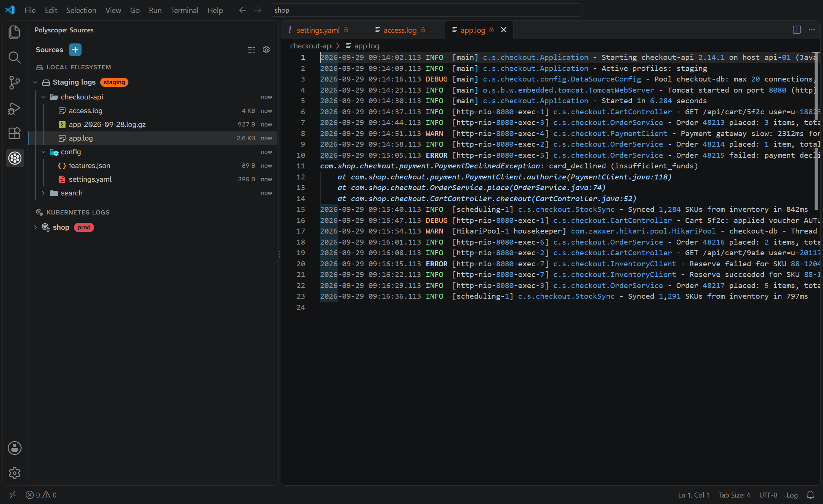
Task: Open the Run and Debug view
Action: [x=14, y=108]
